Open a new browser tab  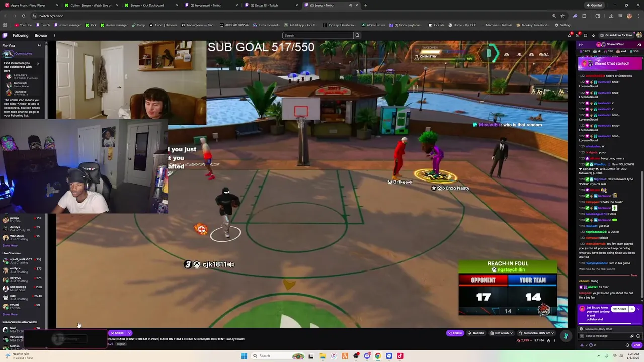(x=365, y=5)
